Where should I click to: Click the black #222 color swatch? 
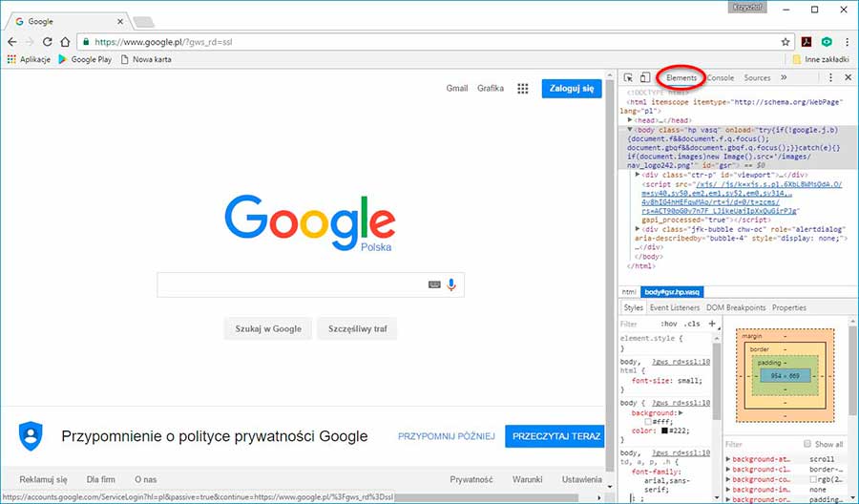click(x=664, y=430)
